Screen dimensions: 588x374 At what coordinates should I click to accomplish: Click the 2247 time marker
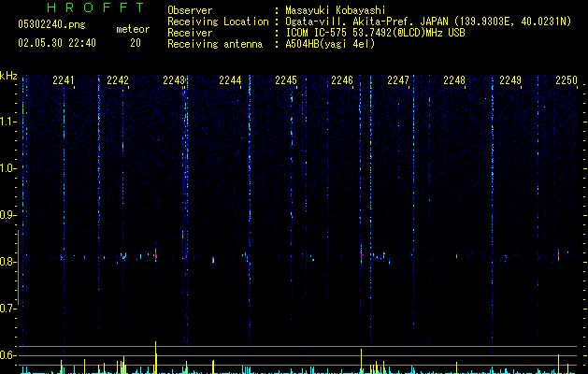(398, 80)
